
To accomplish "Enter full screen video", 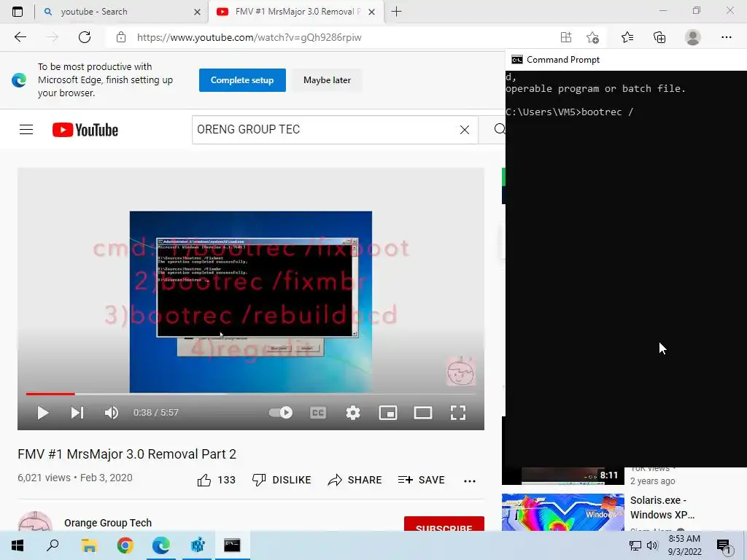I will pyautogui.click(x=458, y=413).
